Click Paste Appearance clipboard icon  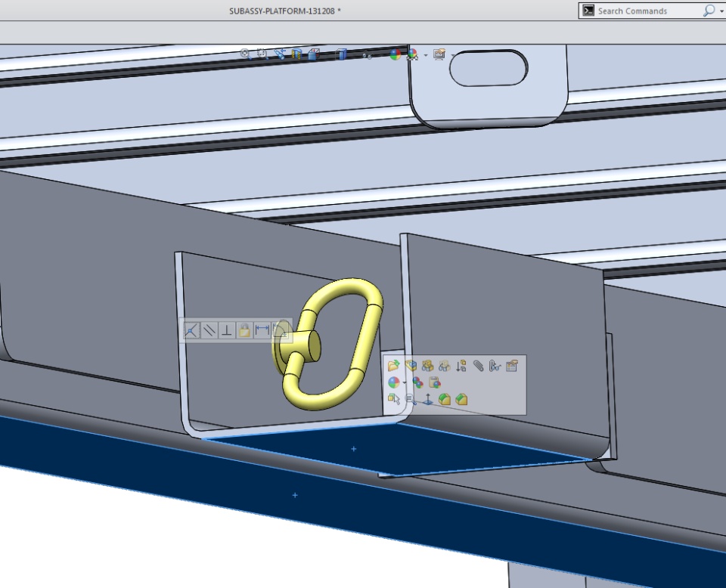point(434,382)
